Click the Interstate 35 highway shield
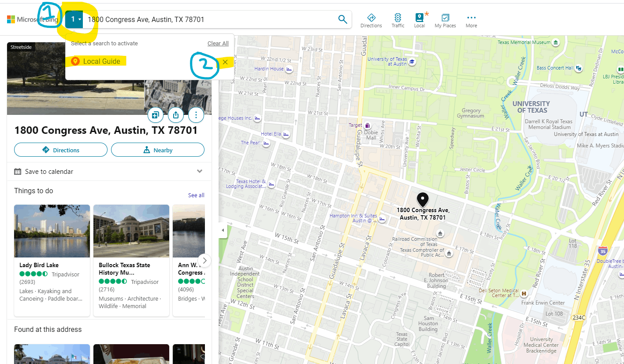 tap(602, 251)
